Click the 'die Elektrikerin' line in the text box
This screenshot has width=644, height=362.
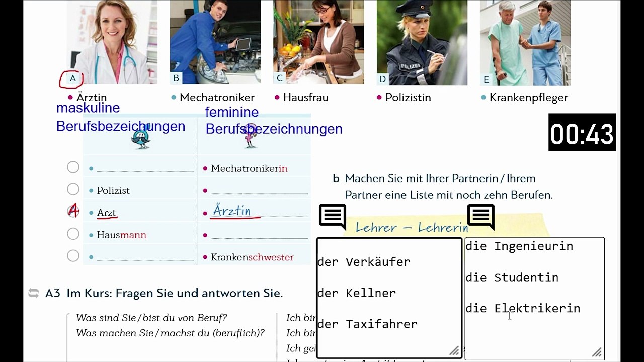coord(523,309)
